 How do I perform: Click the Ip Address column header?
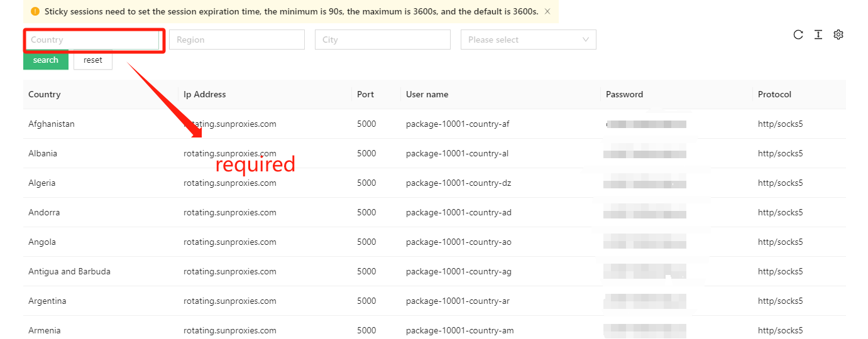(205, 95)
